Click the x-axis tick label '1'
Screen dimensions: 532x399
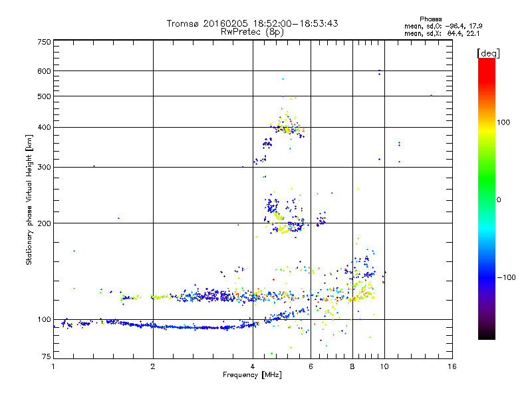coord(53,366)
